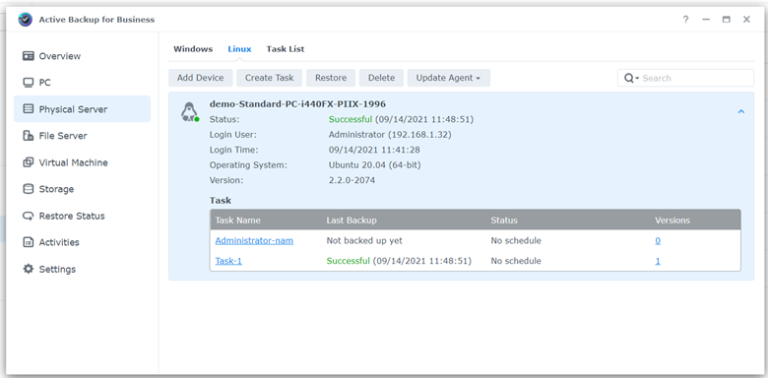Click the login time 09/14/2021 11:41:28

coord(374,150)
